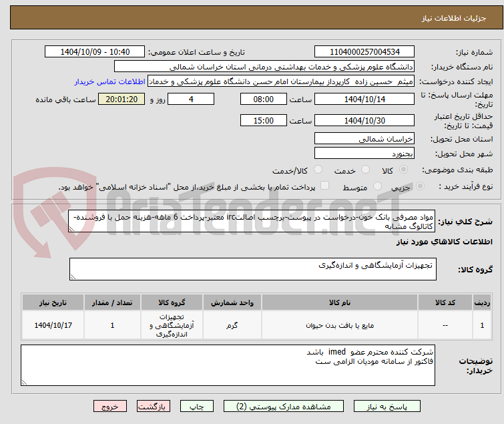
Task: Click the goods group cell تجهیزات آزمایشگاهی
Action: 172,325
